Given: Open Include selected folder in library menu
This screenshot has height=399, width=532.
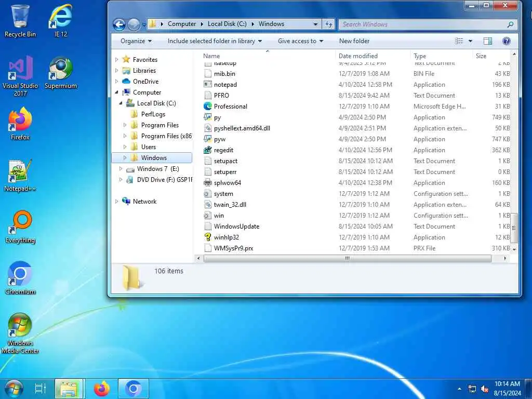Looking at the screenshot, I should point(215,41).
